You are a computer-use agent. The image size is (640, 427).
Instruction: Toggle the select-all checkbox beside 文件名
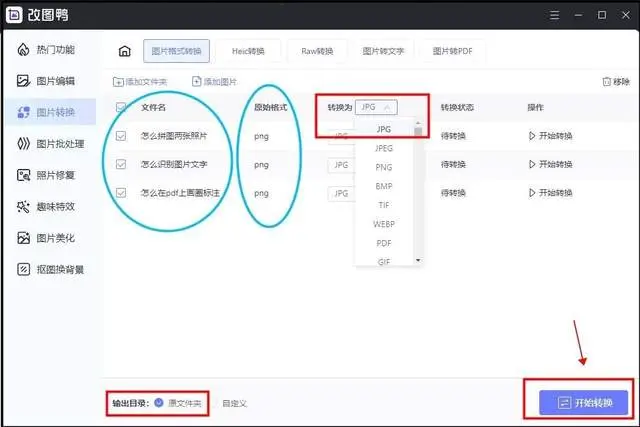coord(122,106)
